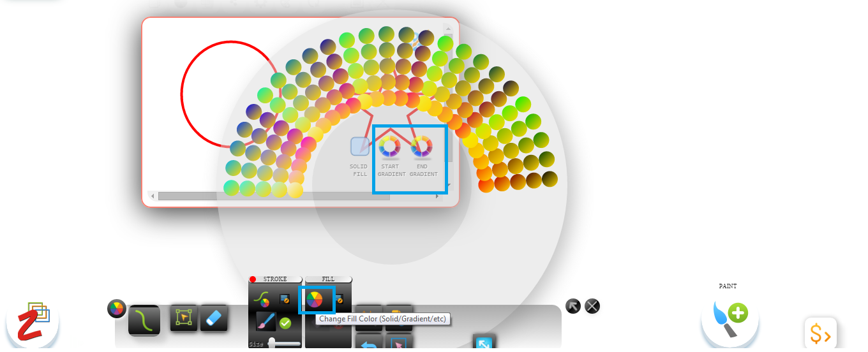Choose the Start Gradient color wheel
Image resolution: width=868 pixels, height=352 pixels.
[x=389, y=147]
